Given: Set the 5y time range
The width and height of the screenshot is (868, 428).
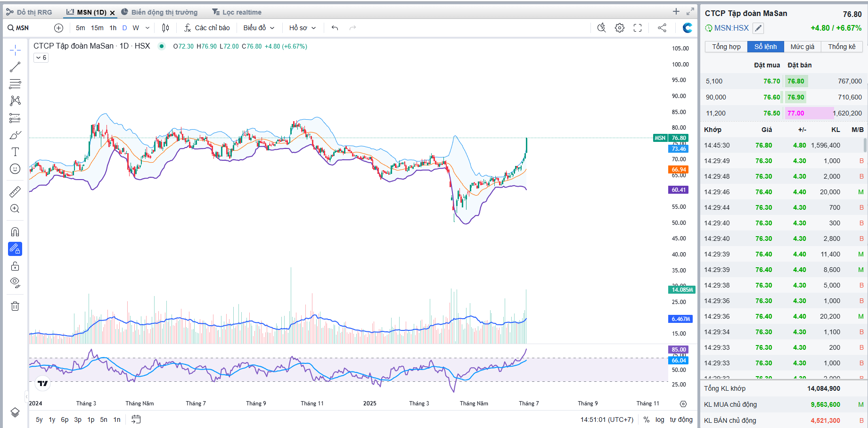Looking at the screenshot, I should [39, 420].
